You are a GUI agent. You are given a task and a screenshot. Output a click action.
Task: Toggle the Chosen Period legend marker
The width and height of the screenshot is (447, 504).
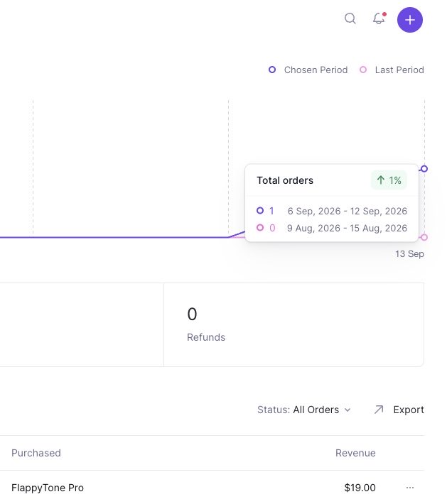point(272,70)
